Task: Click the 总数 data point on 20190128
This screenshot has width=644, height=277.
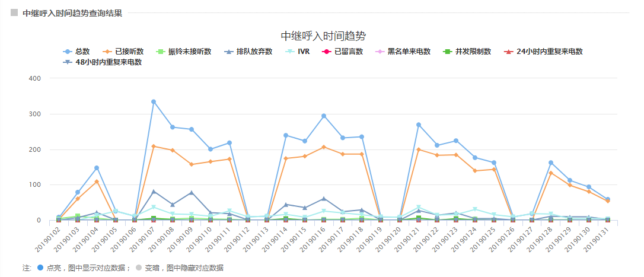Action: pyautogui.click(x=551, y=163)
